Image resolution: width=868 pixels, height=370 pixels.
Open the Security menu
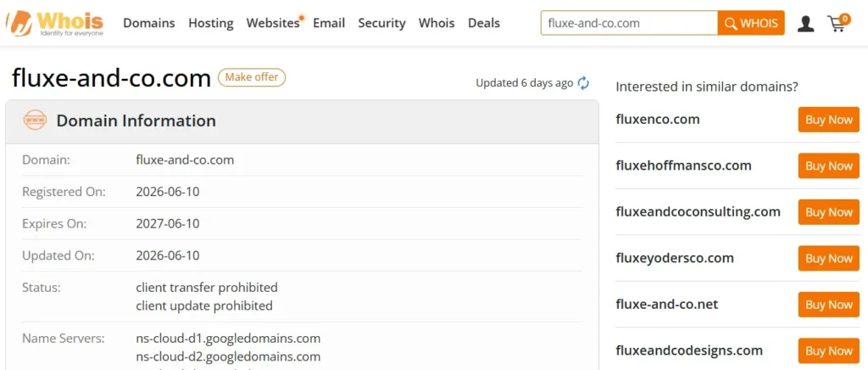click(x=381, y=23)
